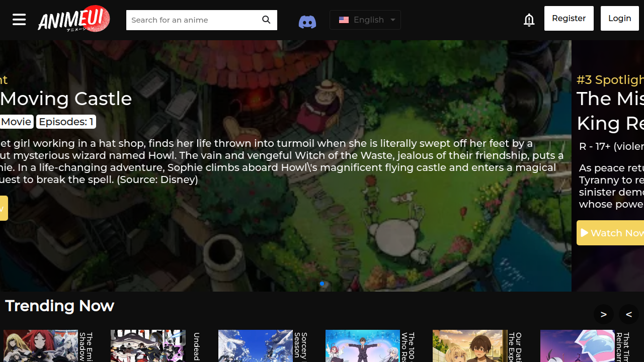Click the 'R - 17+' rating text
The width and height of the screenshot is (644, 362).
click(x=611, y=146)
